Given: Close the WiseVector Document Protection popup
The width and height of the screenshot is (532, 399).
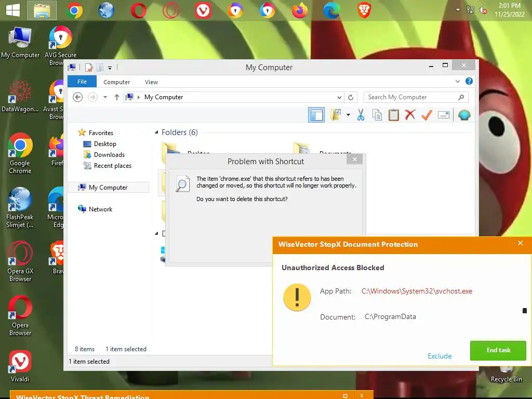Looking at the screenshot, I should pos(520,243).
